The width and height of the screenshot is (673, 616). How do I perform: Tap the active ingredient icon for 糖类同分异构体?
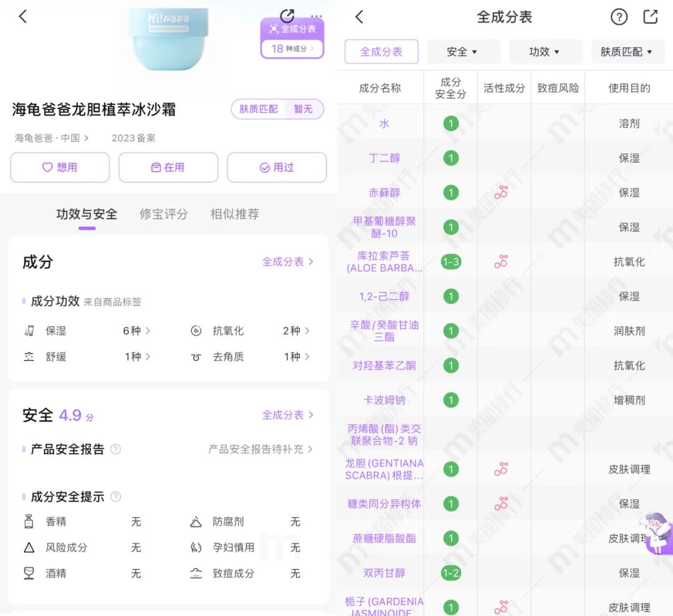501,504
